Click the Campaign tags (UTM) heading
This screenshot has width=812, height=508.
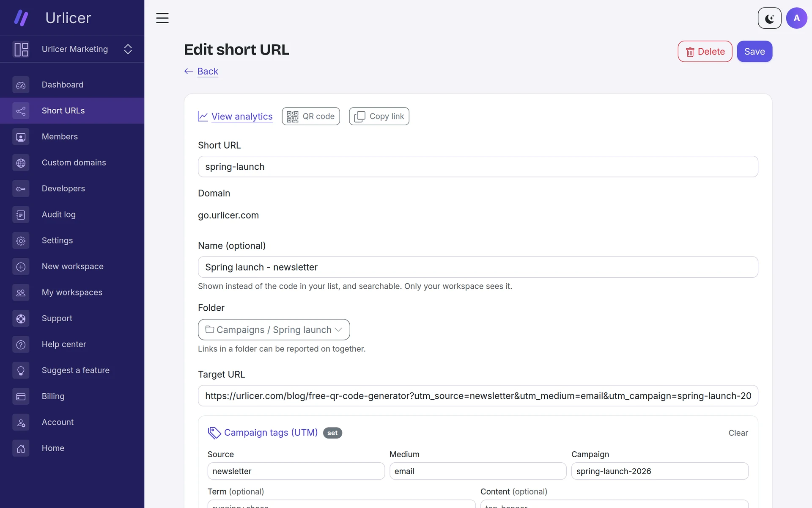(271, 433)
